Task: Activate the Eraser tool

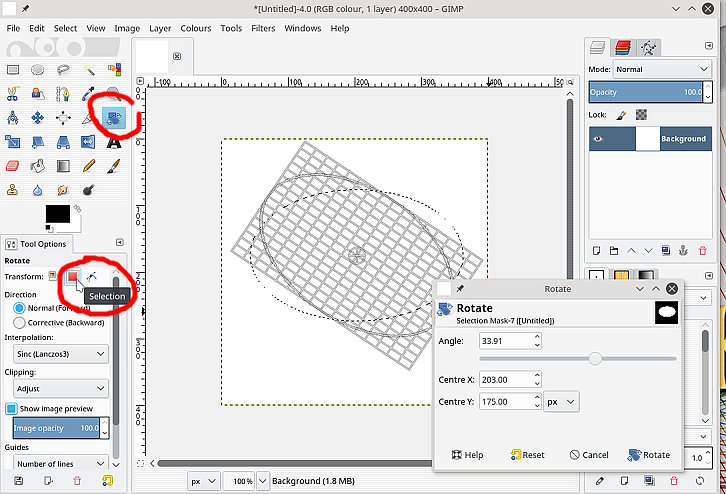Action: (x=13, y=165)
